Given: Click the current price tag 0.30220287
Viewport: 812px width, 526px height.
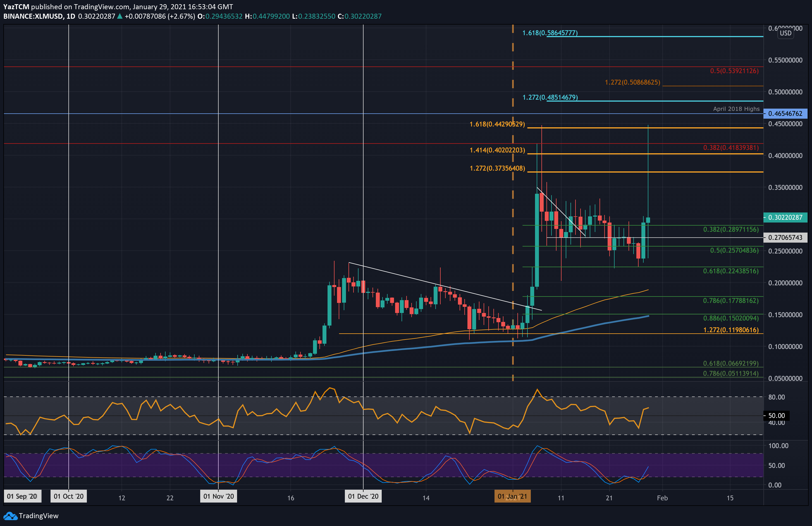Looking at the screenshot, I should [x=785, y=217].
